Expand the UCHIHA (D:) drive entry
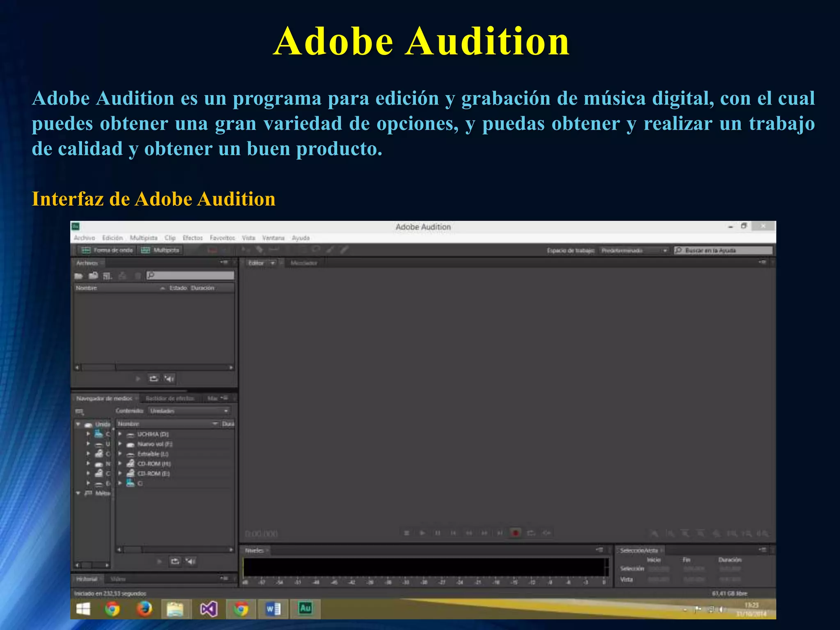This screenshot has width=840, height=630. click(x=120, y=434)
